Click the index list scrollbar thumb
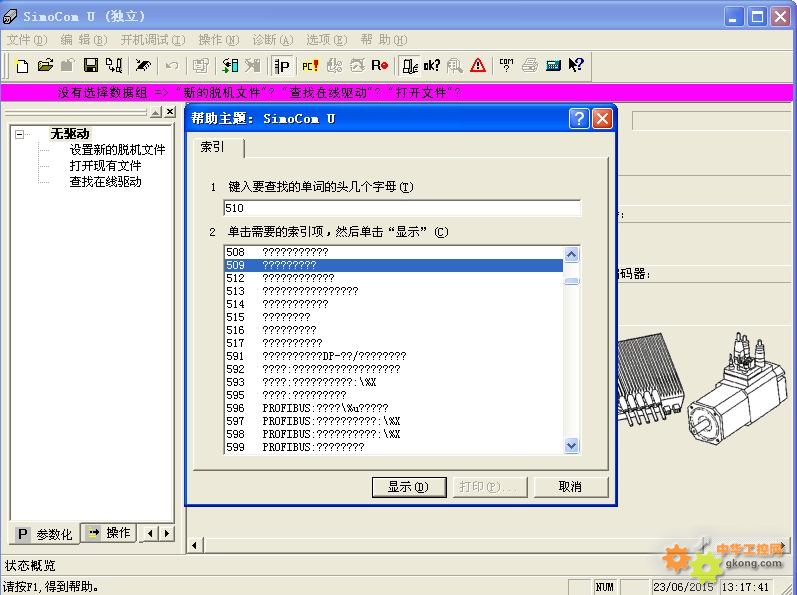Viewport: 797px width, 595px height. (x=571, y=281)
